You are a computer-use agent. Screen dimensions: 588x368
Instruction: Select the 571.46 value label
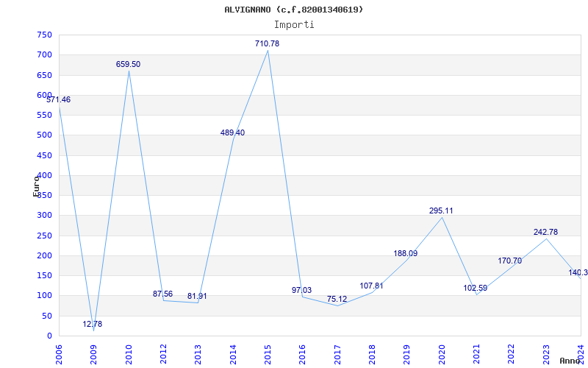(59, 99)
